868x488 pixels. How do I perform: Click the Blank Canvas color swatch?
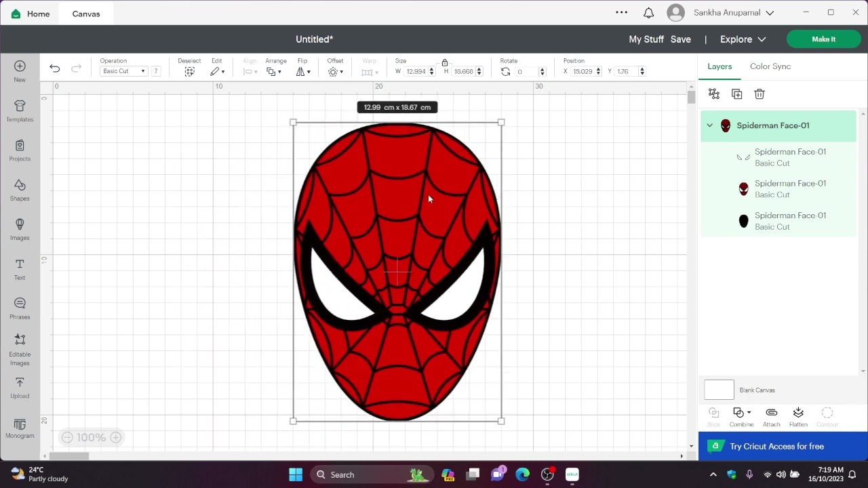coord(719,390)
